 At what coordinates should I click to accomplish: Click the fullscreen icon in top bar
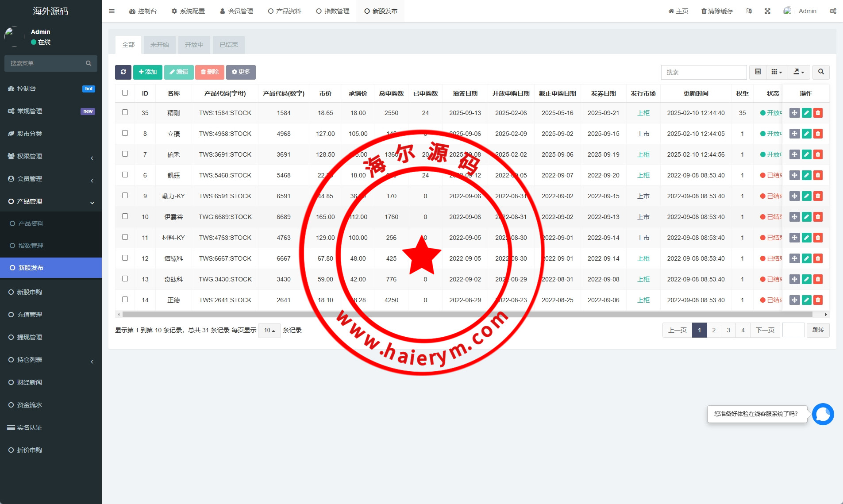click(767, 11)
